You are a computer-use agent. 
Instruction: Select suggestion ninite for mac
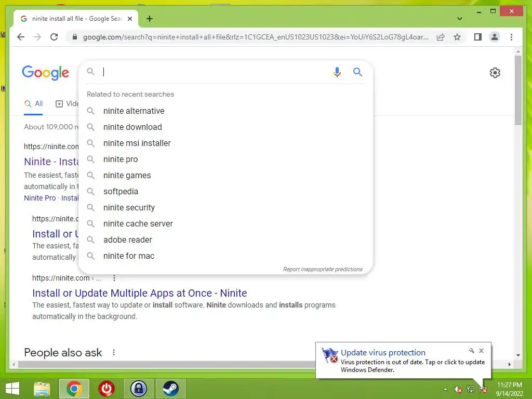point(225,256)
